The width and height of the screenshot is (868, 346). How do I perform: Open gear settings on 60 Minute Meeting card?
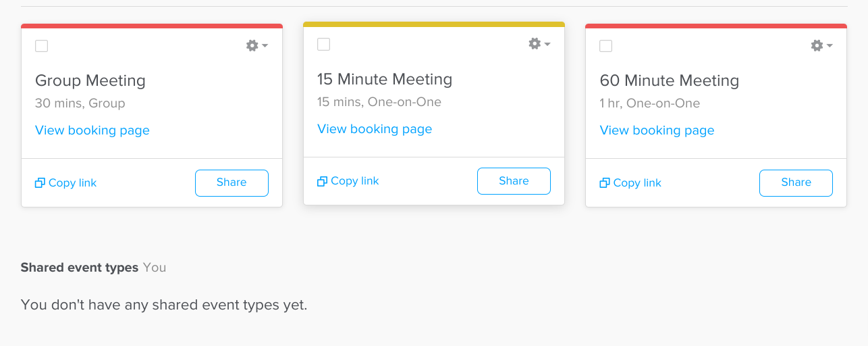pos(817,46)
